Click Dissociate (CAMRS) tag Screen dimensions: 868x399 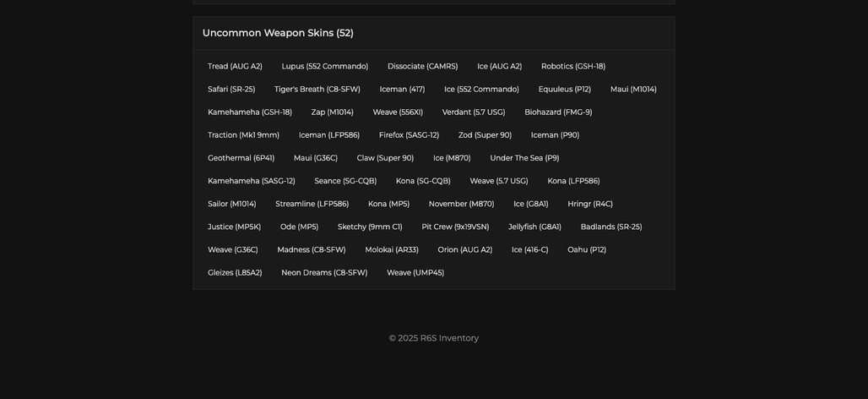pos(422,67)
